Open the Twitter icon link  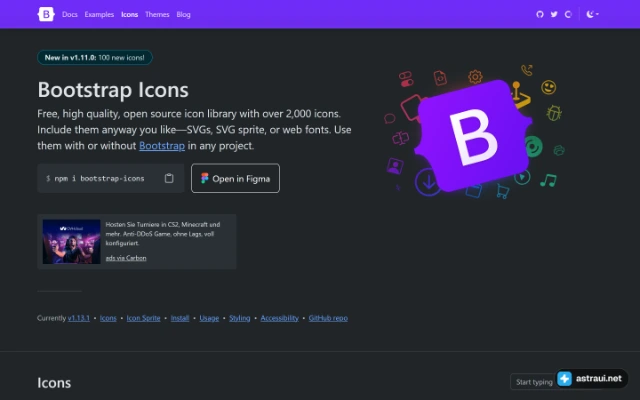(x=554, y=14)
